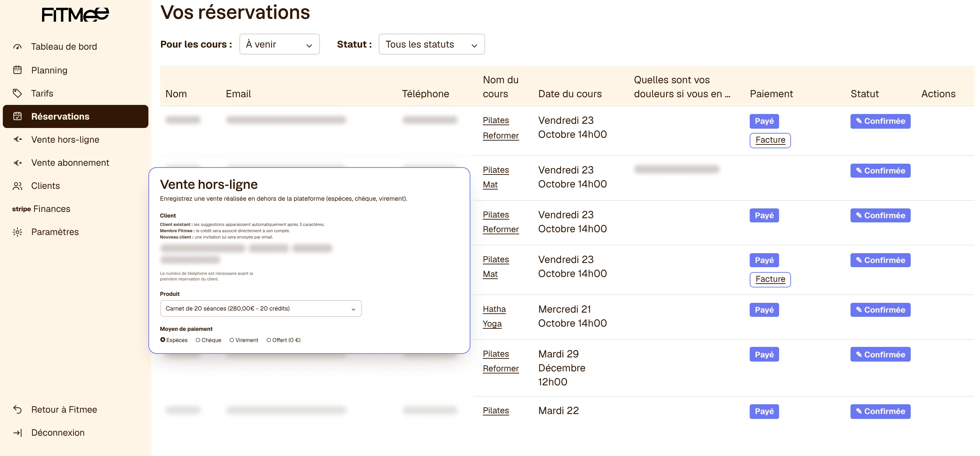Click the Planning calendar icon
980x456 pixels.
point(17,70)
